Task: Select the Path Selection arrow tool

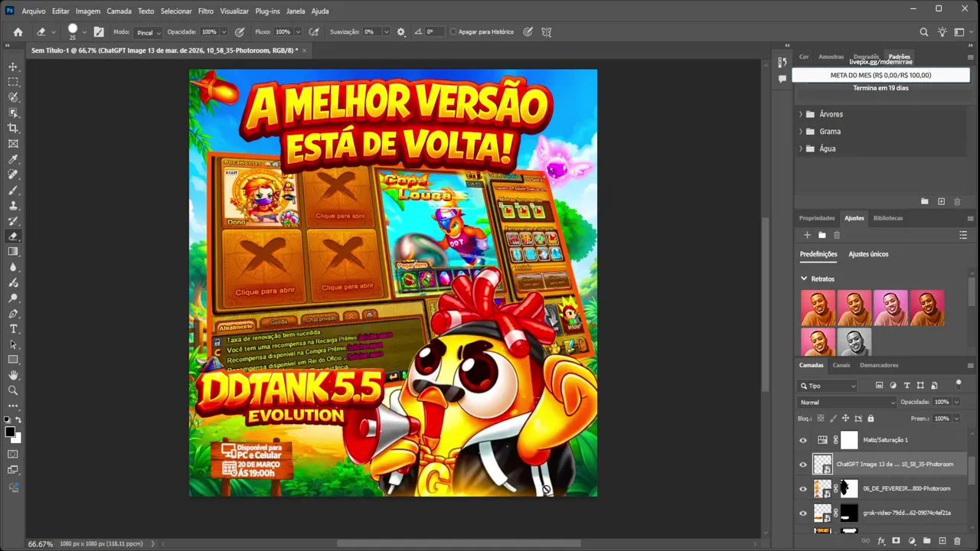Action: click(13, 344)
